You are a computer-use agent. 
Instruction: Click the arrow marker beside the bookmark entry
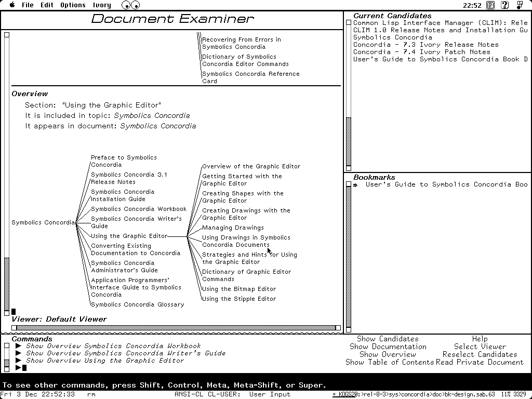(x=355, y=185)
